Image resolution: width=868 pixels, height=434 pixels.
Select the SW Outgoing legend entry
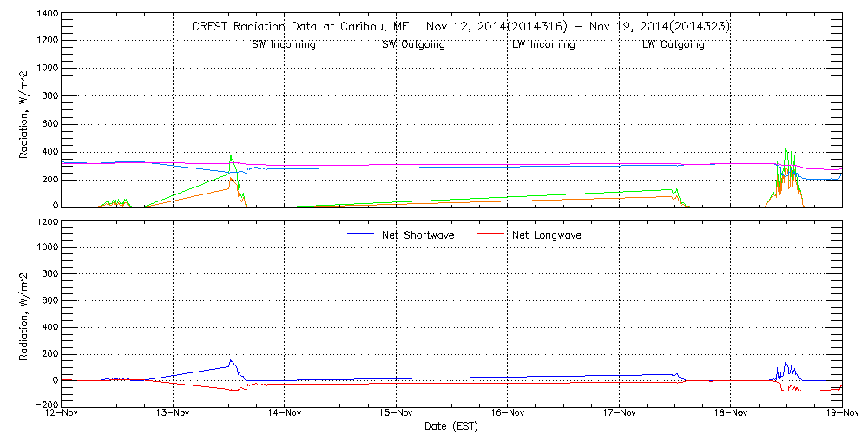click(x=413, y=45)
